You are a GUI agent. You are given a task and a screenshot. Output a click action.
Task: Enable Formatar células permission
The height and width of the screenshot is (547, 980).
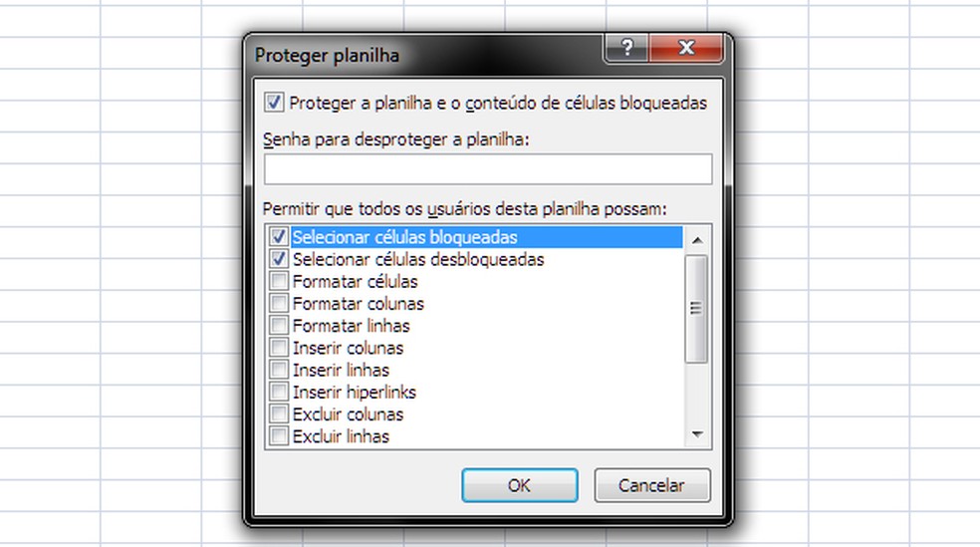click(279, 282)
